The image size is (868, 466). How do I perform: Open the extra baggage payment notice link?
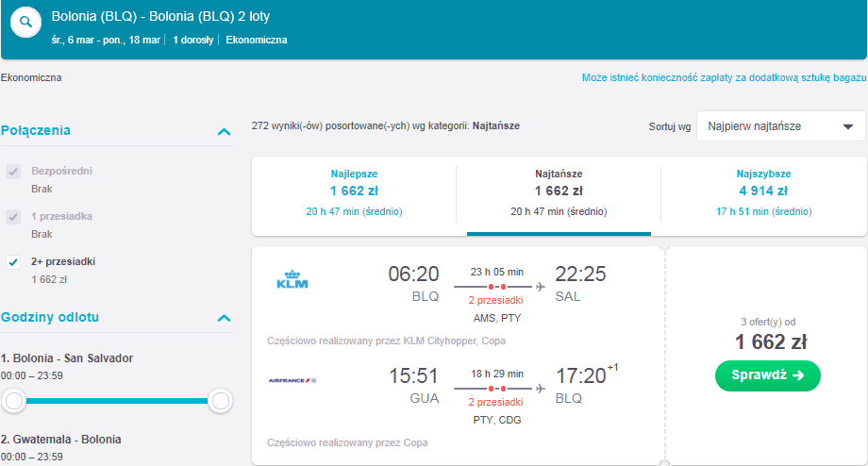coord(724,78)
